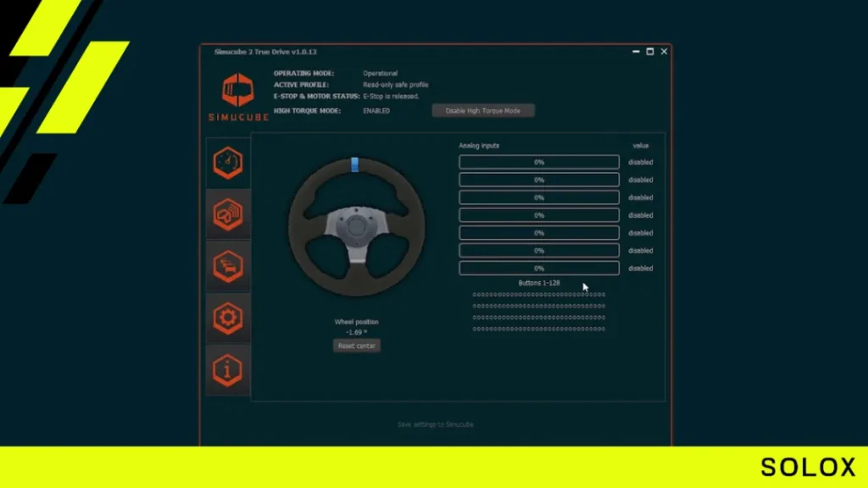Click the 'E-Stop is released.' status

391,97
